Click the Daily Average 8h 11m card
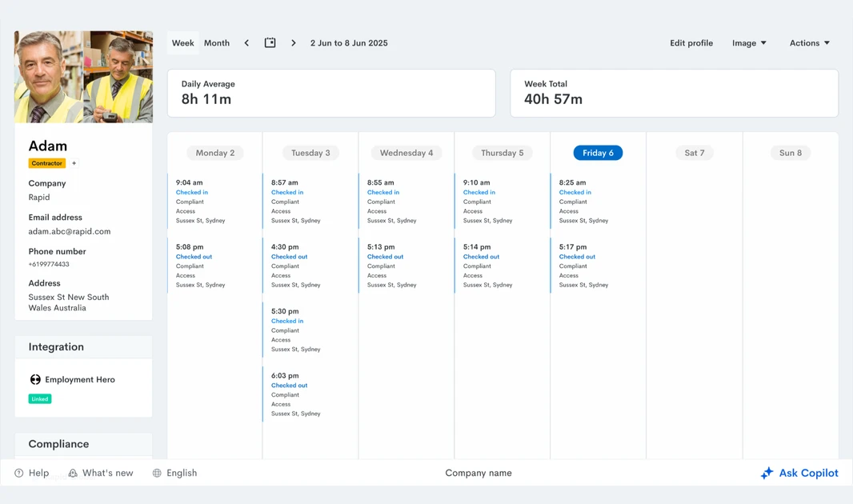The image size is (853, 504). (331, 93)
